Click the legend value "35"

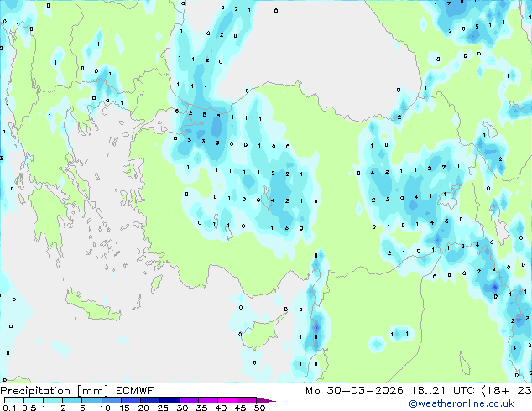pyautogui.click(x=201, y=408)
